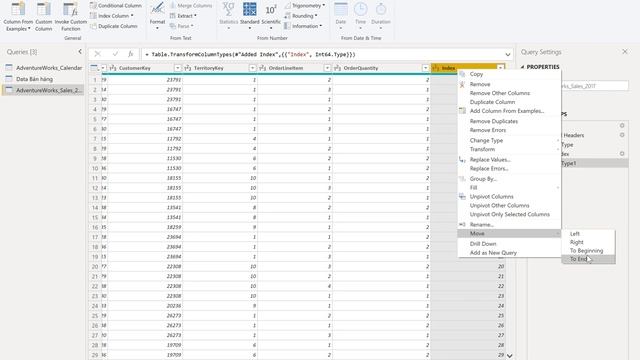The height and width of the screenshot is (360, 640).
Task: Open Extract dropdown in ribbon
Action: (183, 16)
